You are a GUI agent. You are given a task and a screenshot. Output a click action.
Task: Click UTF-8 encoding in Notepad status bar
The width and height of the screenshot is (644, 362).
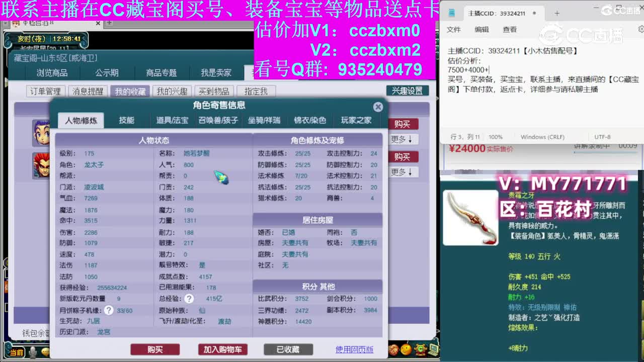point(602,137)
